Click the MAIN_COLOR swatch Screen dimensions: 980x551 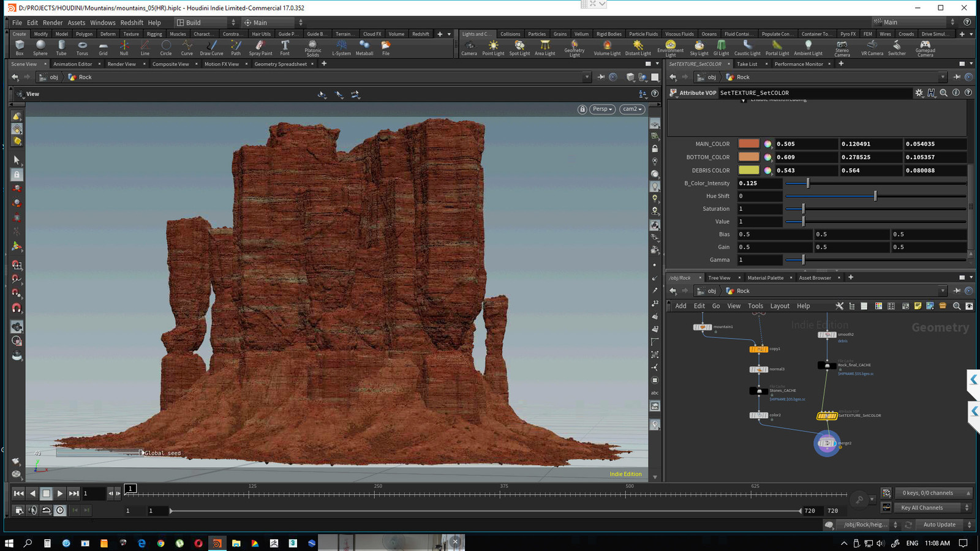(x=748, y=144)
